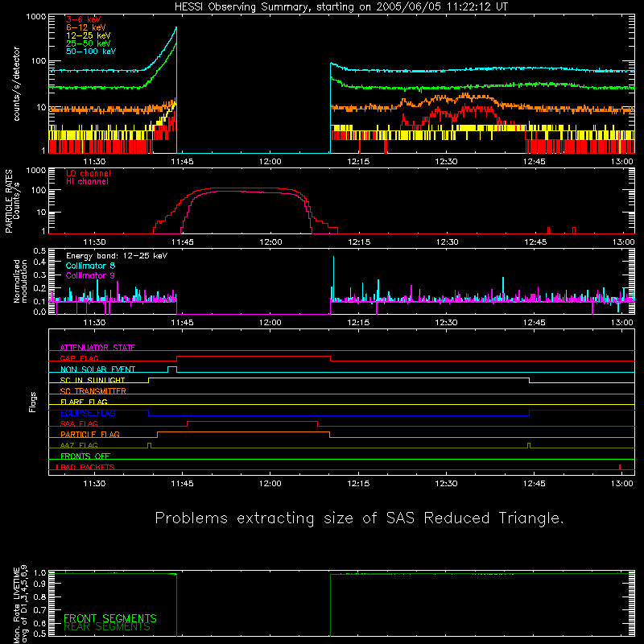Viewport: 644px width, 644px height.
Task: Click the ECLIPSE_FLAG label
Action: pos(88,413)
